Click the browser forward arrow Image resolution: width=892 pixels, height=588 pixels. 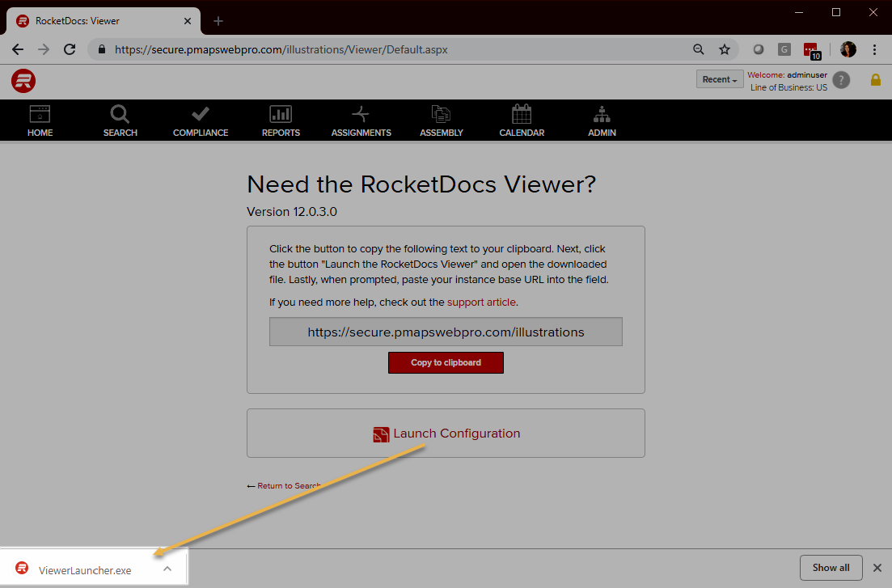(x=44, y=49)
